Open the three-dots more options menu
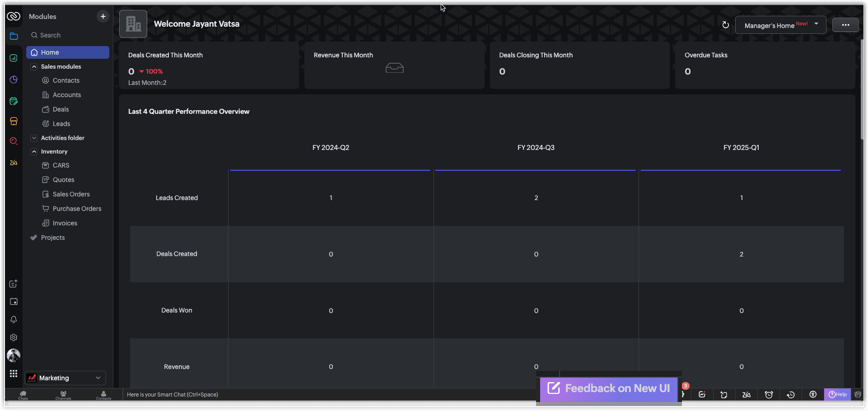 (x=845, y=25)
